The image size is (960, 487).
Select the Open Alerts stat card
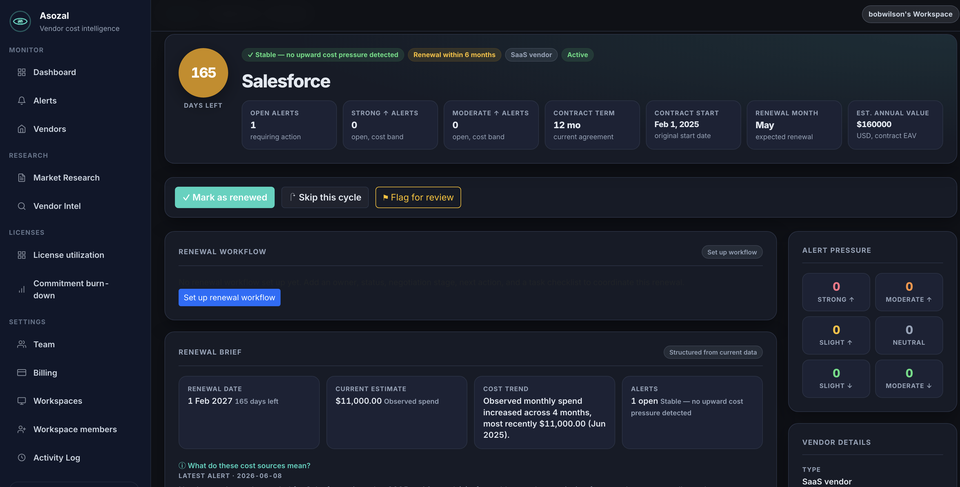[x=289, y=125]
